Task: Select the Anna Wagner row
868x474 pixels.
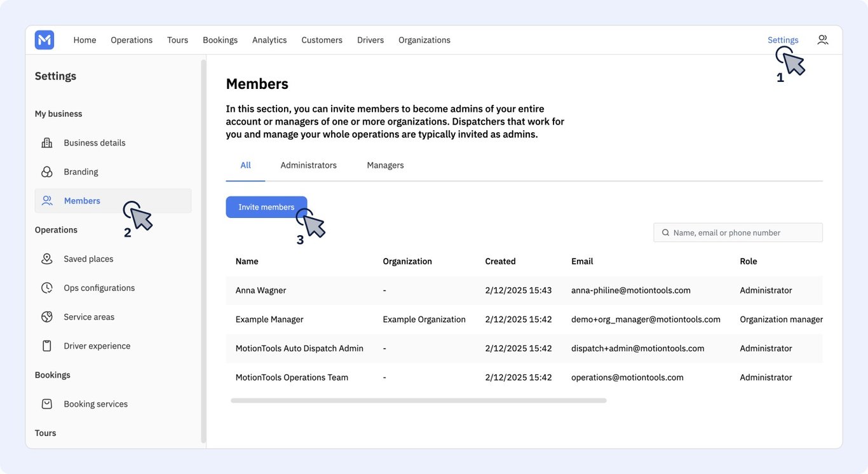Action: coord(524,290)
